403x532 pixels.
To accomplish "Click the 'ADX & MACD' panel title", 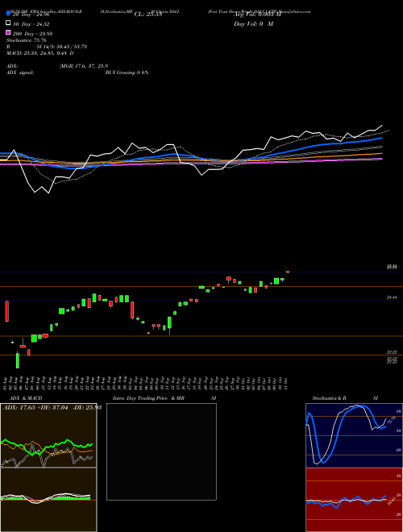I will 26,398.
